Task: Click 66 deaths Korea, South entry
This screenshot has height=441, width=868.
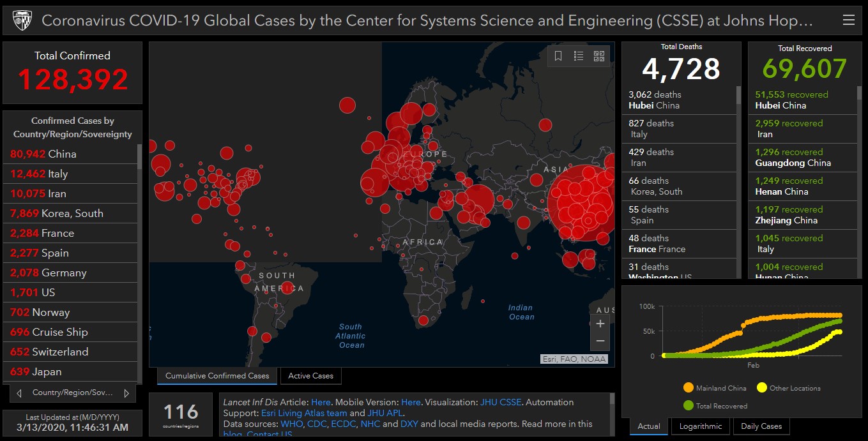Action: point(679,186)
